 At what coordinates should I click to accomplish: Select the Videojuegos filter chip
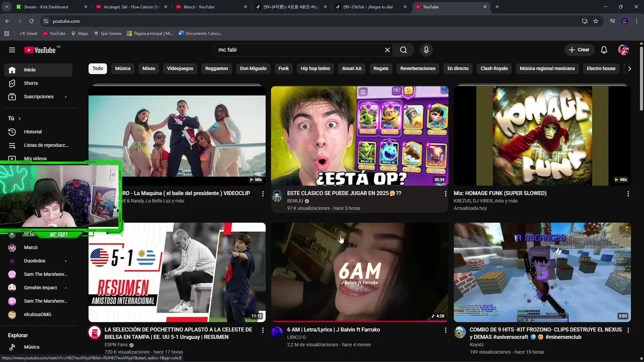tap(180, 68)
